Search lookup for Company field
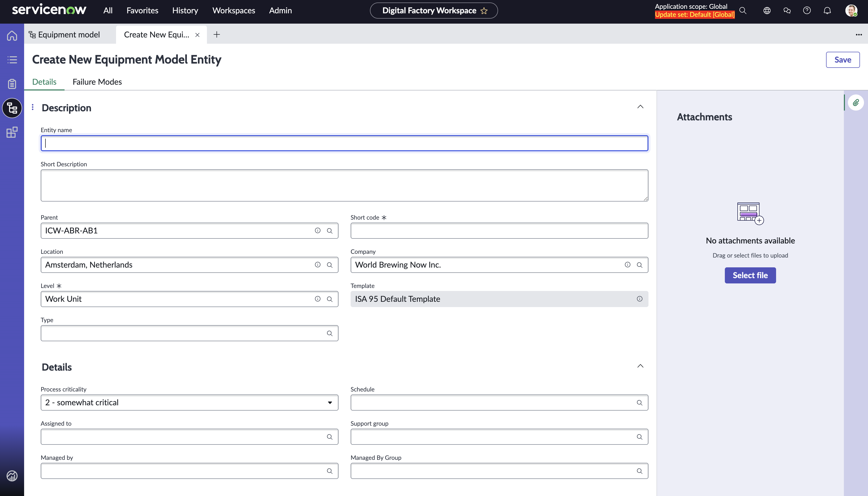868x496 pixels. pos(639,265)
